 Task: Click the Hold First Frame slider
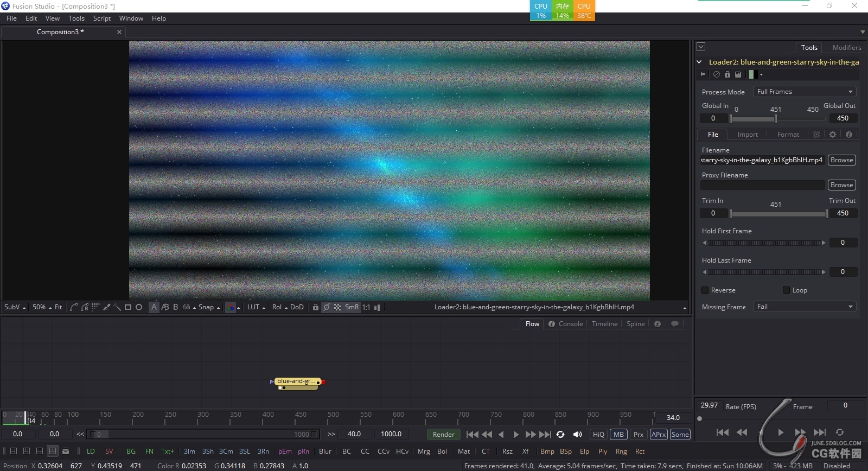click(764, 243)
